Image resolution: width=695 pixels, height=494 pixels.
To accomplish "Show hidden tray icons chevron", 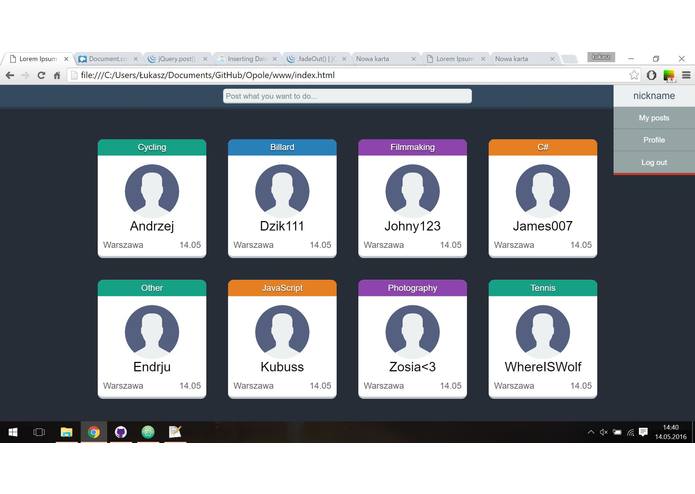I will pyautogui.click(x=591, y=432).
